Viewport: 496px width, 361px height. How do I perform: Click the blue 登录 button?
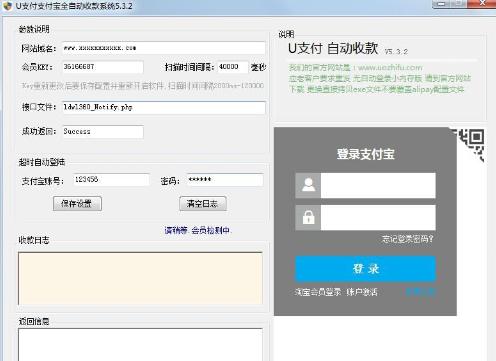tap(365, 269)
